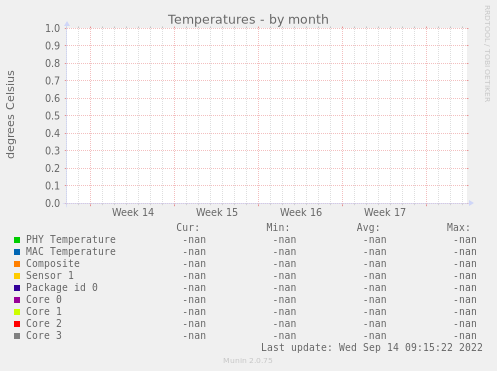Screen dimensions: 497x371
Task: Click the red Core 2 legend swatch
Action: (x=17, y=324)
